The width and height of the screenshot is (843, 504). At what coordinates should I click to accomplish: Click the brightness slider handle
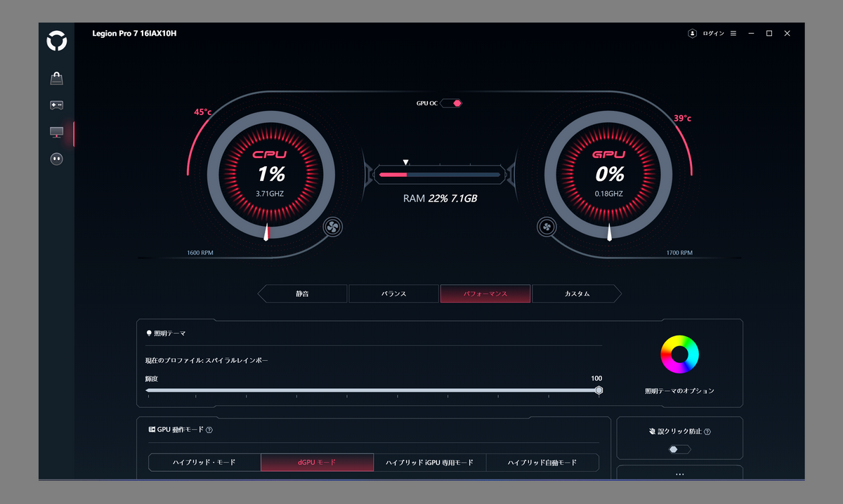tap(599, 390)
